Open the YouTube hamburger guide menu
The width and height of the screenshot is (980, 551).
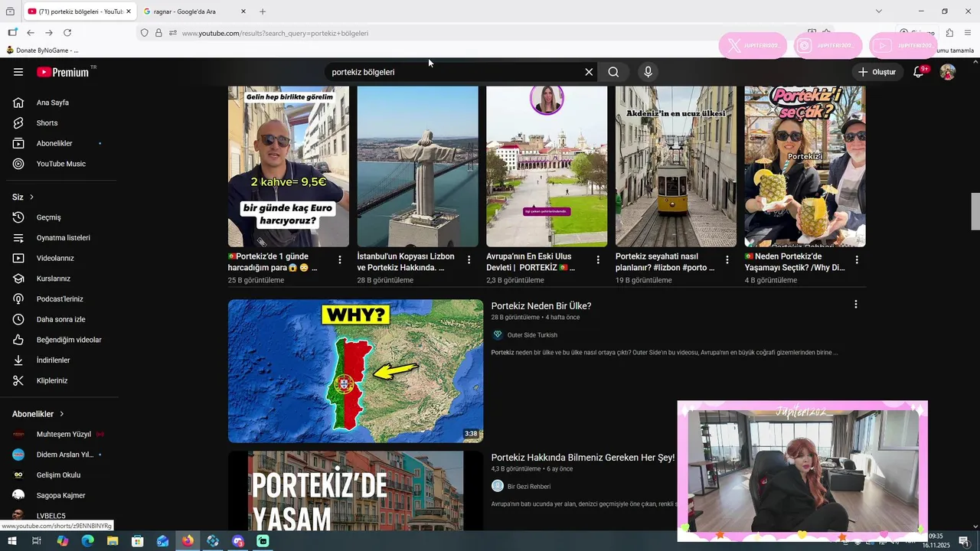click(x=18, y=72)
